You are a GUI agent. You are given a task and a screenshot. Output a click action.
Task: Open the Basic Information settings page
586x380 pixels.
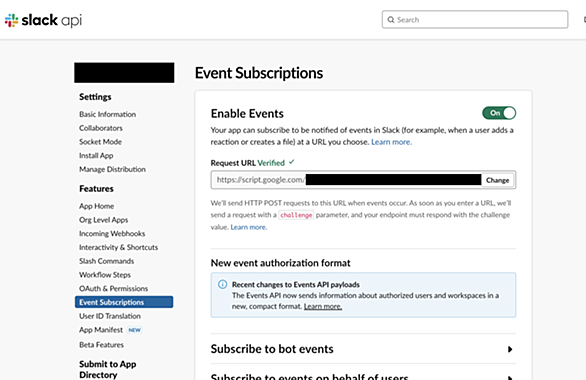(107, 114)
